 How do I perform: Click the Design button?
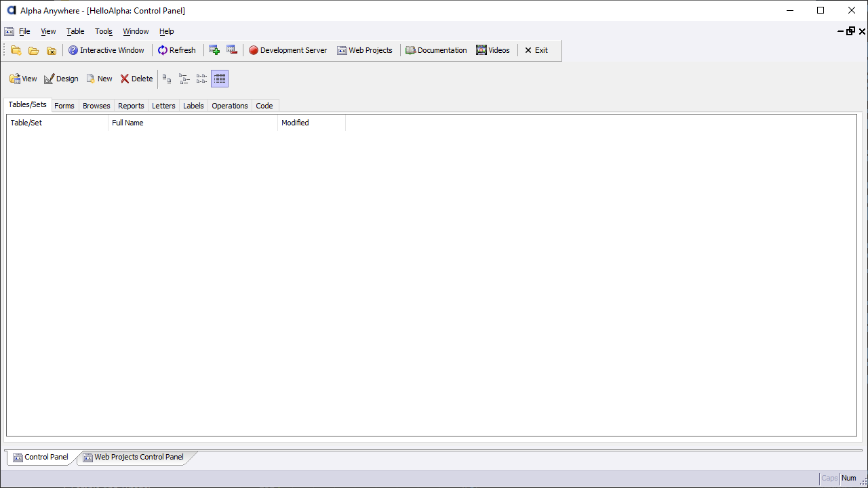click(x=61, y=79)
